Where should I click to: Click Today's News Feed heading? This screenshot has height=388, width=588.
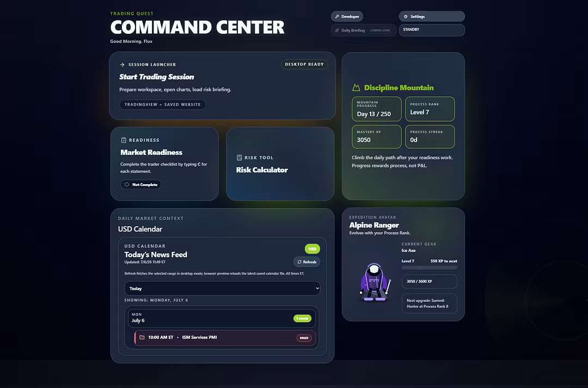click(x=156, y=255)
